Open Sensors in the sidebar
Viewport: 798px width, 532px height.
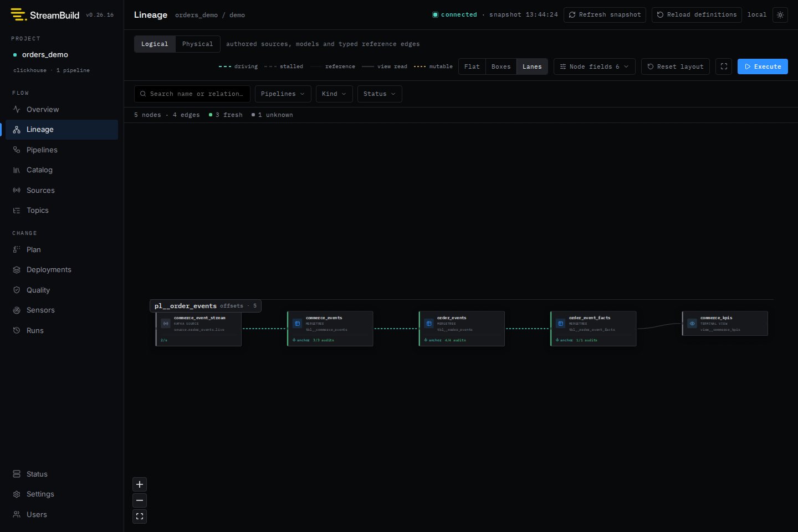(62, 310)
